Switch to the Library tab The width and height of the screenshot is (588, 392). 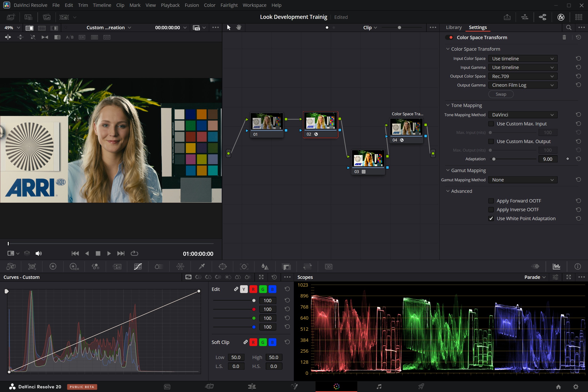pos(454,27)
